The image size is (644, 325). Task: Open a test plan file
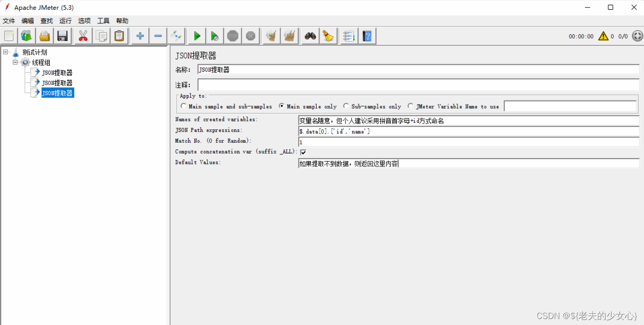(x=45, y=36)
